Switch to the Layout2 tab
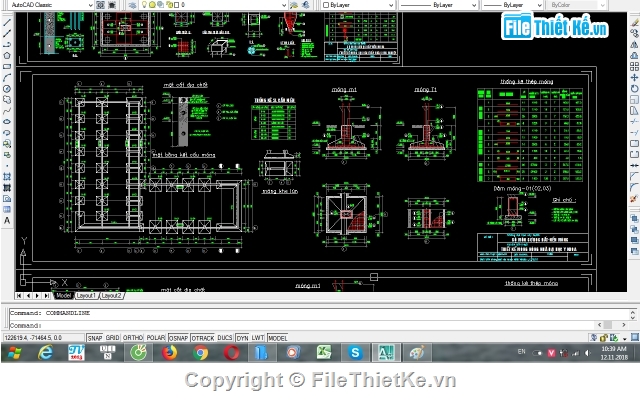The height and width of the screenshot is (400, 640). pos(111,296)
